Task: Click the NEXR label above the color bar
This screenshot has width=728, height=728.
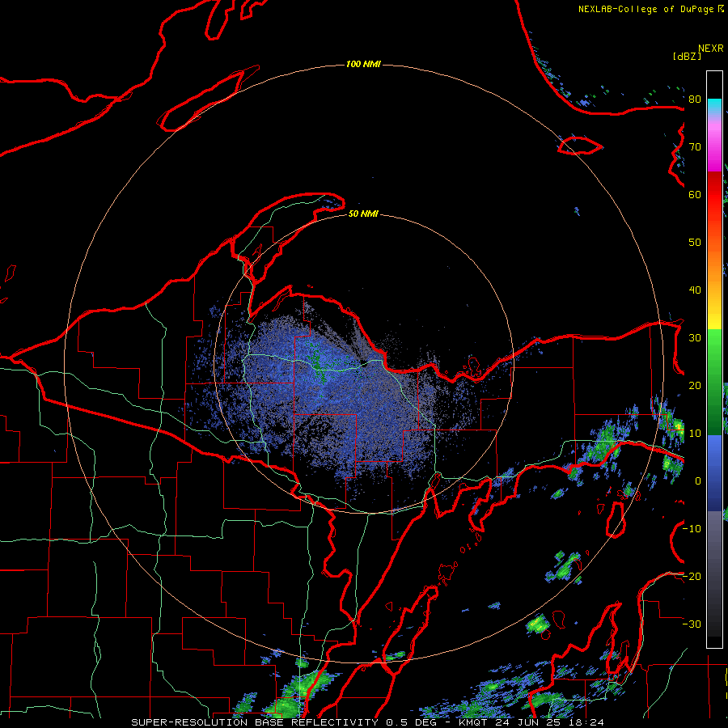Action: pos(711,49)
